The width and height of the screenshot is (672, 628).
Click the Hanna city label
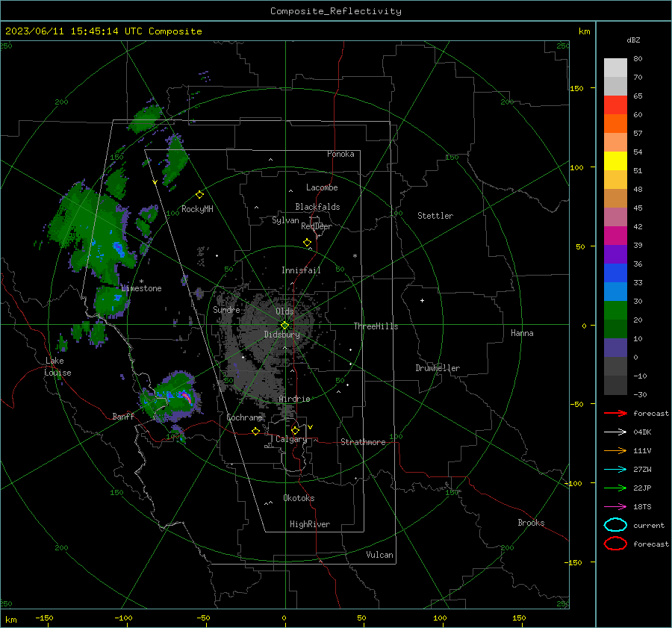point(522,333)
